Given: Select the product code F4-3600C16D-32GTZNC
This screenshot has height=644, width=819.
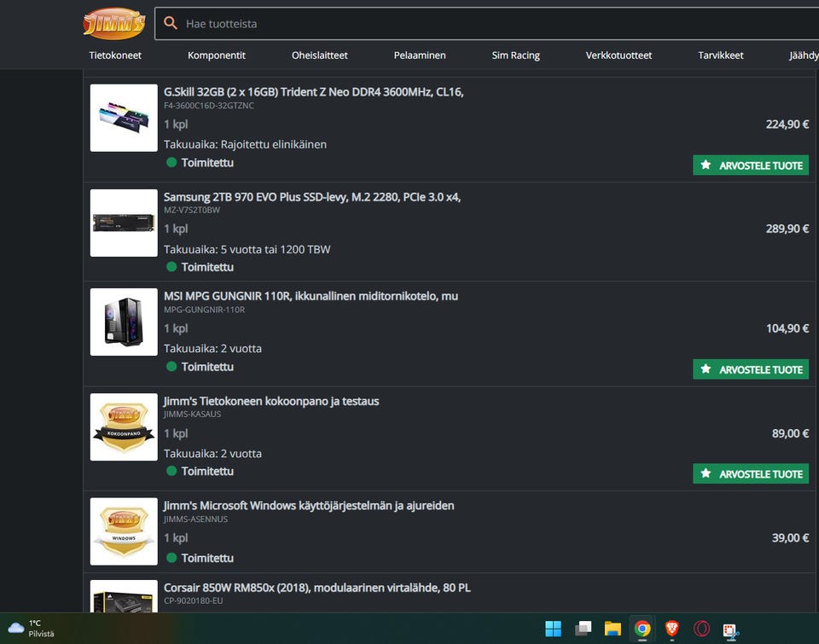Looking at the screenshot, I should (x=209, y=106).
